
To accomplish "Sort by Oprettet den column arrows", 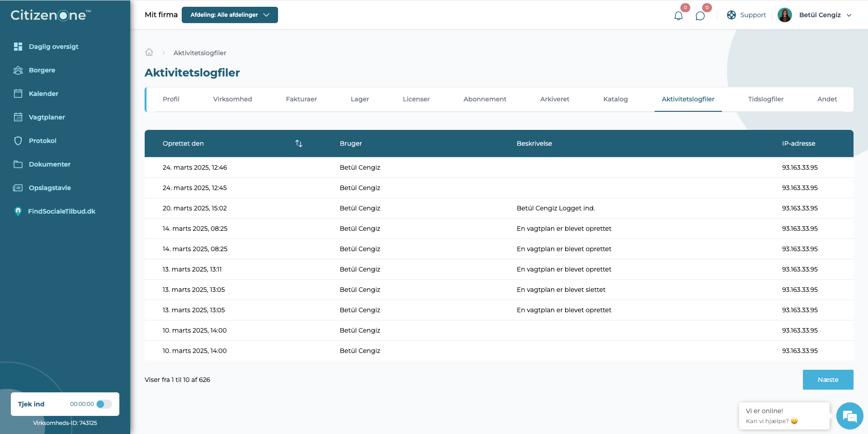I will point(299,143).
